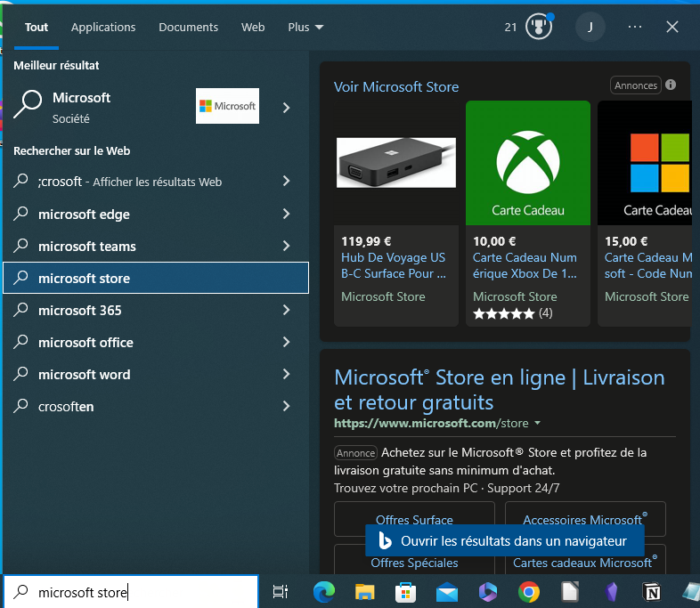Click the 10,00 € price

(494, 241)
